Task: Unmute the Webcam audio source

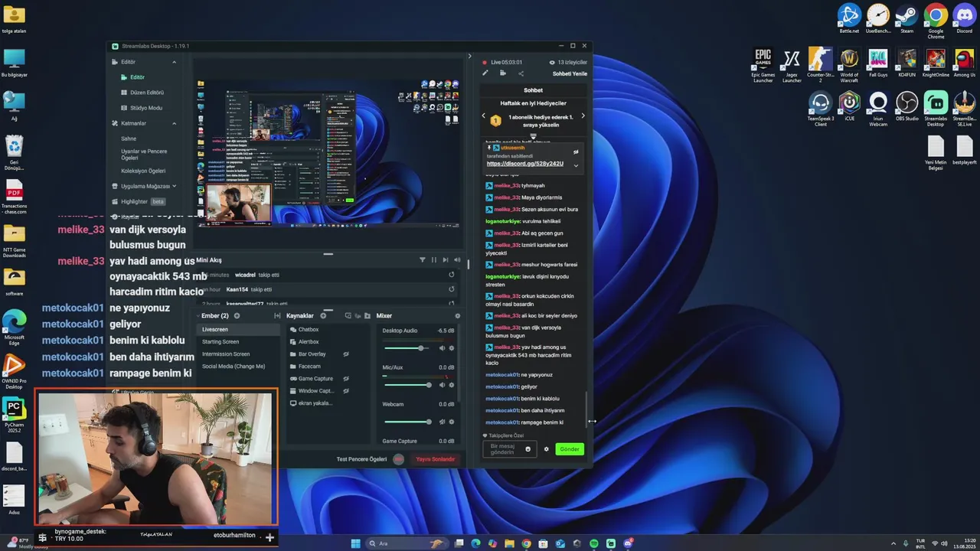Action: tap(442, 422)
